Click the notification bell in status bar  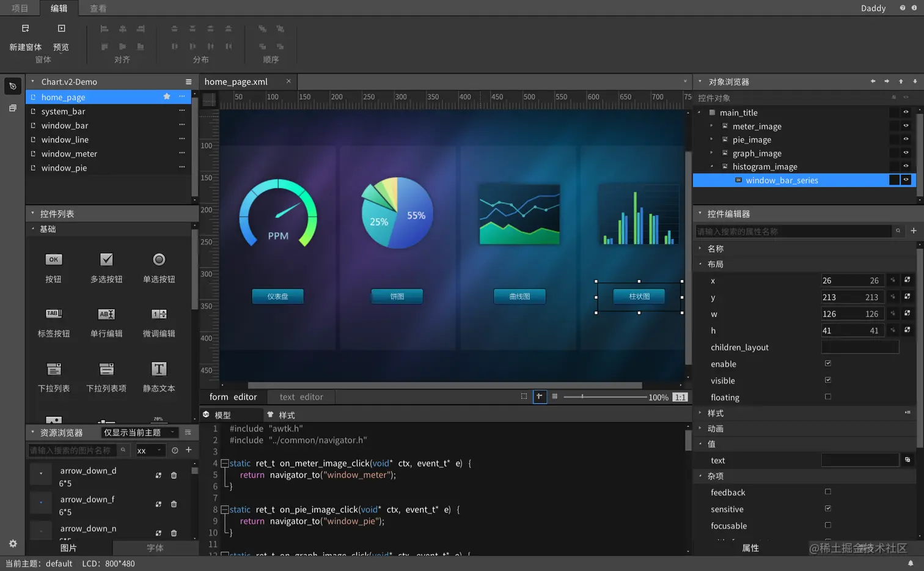click(911, 563)
